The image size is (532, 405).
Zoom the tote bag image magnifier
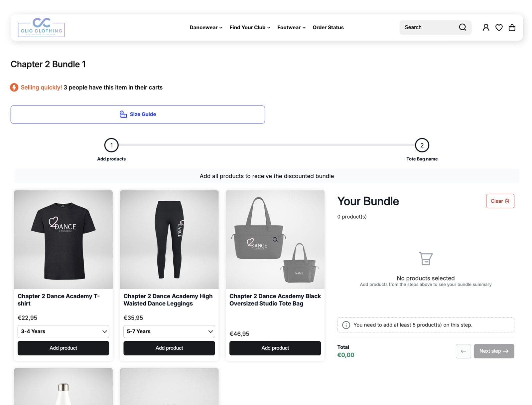coord(275,239)
